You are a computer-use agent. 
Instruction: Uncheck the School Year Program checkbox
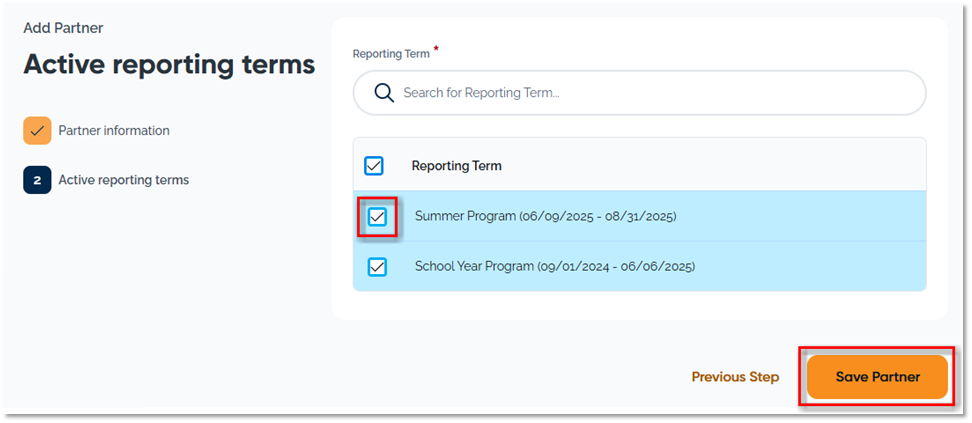pyautogui.click(x=377, y=267)
